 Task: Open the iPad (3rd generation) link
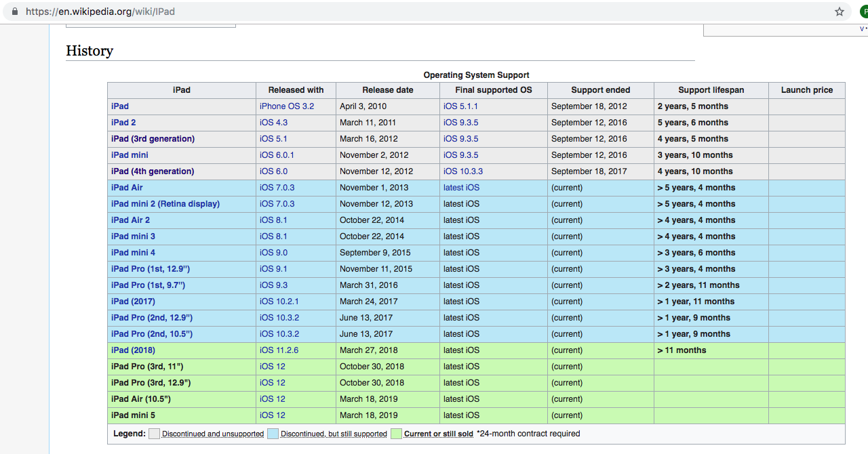point(153,139)
